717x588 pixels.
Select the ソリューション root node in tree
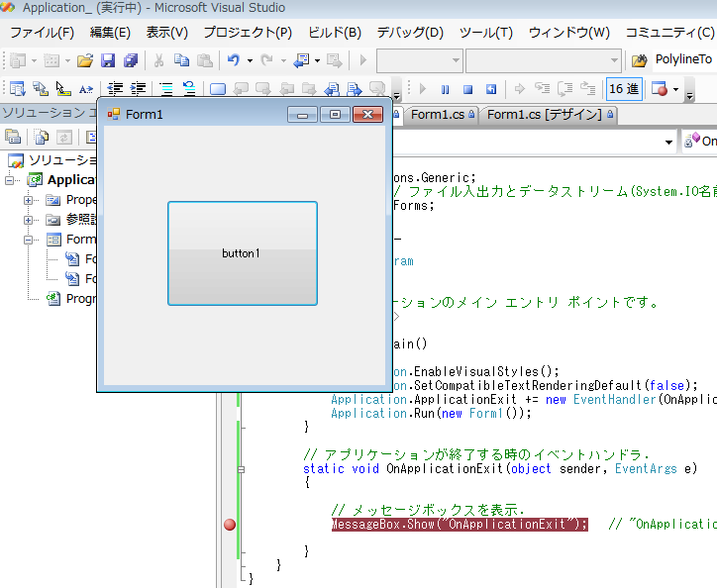(52, 160)
